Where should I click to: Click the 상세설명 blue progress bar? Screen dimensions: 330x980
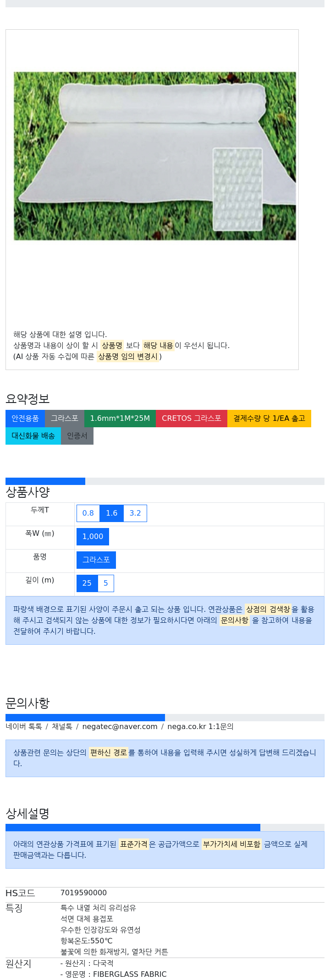tap(133, 828)
